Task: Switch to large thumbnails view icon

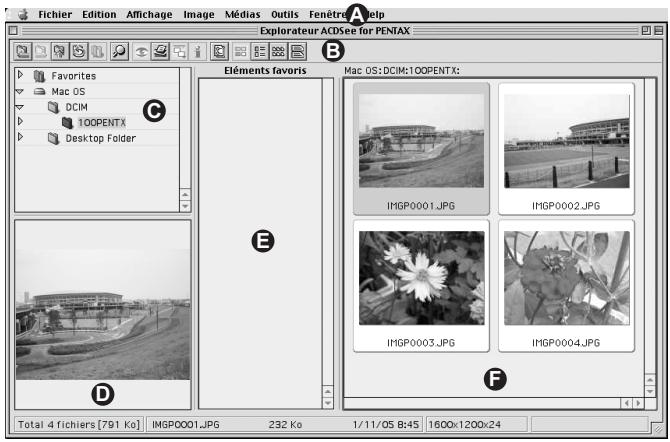Action: coord(241,52)
